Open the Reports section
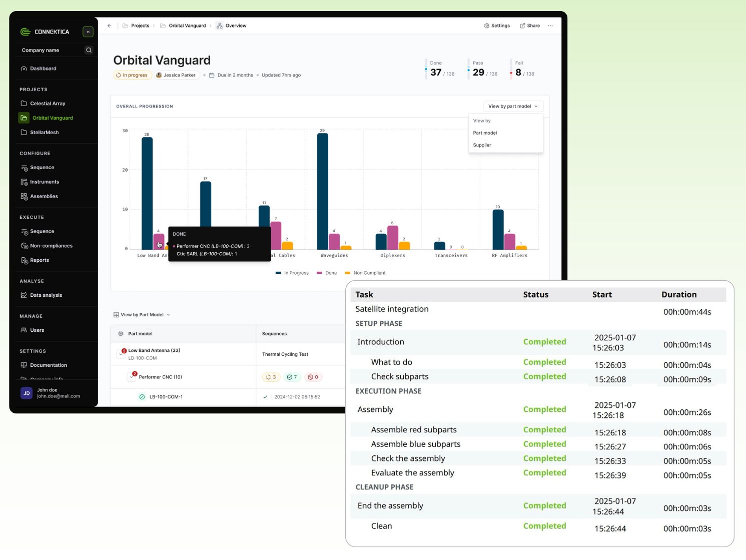 click(x=39, y=260)
